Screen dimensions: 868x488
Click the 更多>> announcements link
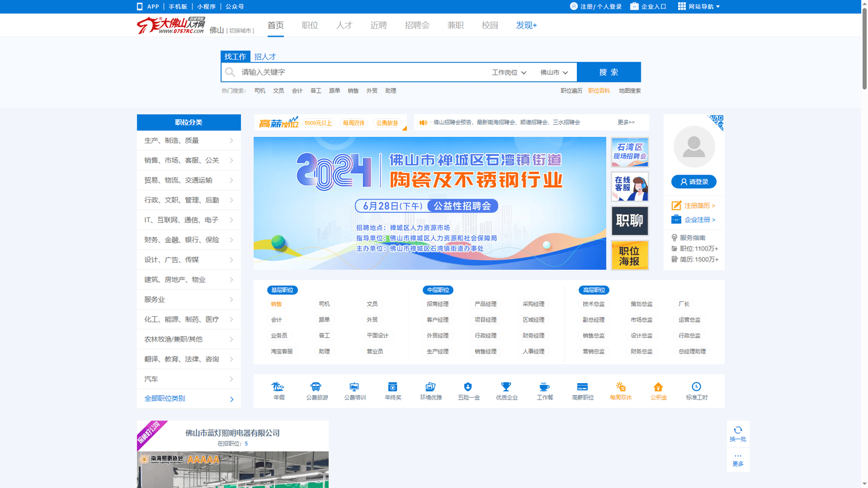[x=626, y=122]
